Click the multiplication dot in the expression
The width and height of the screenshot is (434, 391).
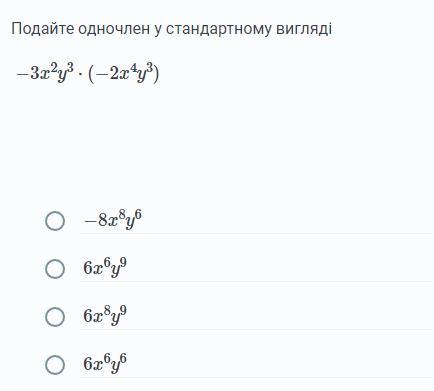tap(80, 74)
